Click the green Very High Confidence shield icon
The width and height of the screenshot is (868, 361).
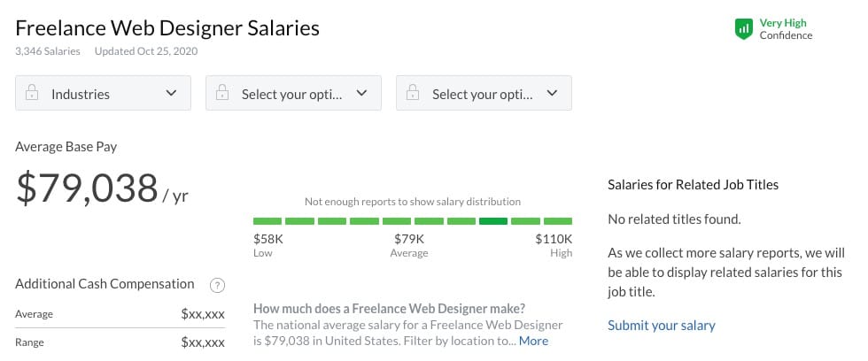click(x=743, y=29)
